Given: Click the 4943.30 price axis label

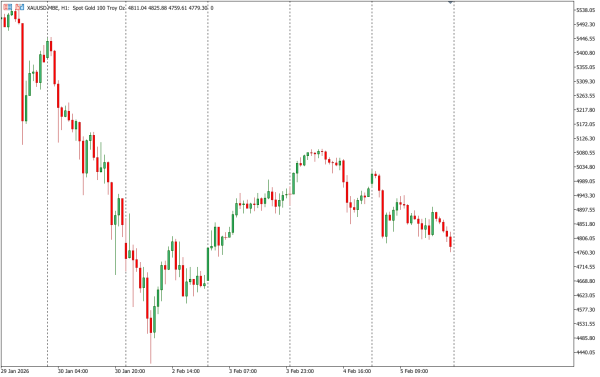Looking at the screenshot, I should pyautogui.click(x=586, y=196).
